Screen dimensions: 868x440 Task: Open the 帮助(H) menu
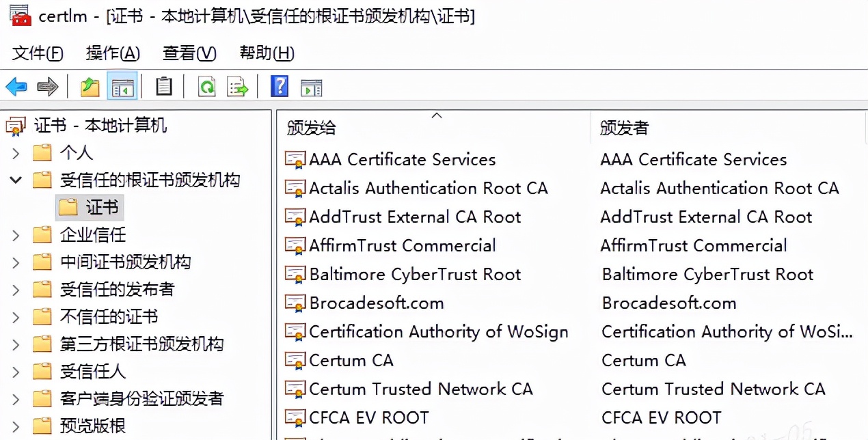(x=267, y=53)
